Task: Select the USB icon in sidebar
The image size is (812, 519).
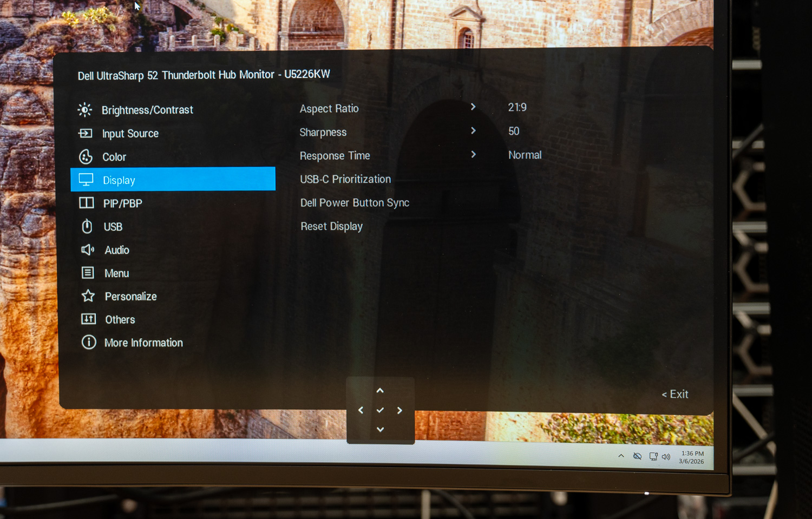Action: click(x=87, y=226)
